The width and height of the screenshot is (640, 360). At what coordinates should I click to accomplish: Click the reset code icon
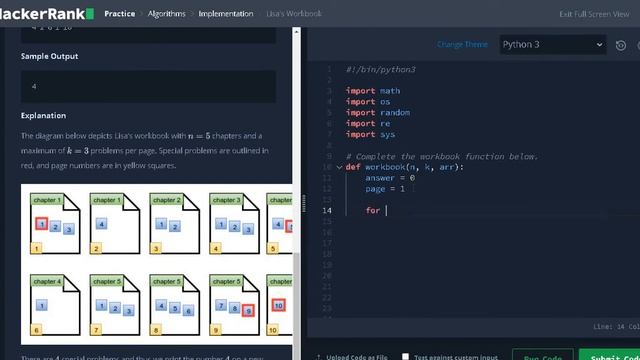click(621, 45)
